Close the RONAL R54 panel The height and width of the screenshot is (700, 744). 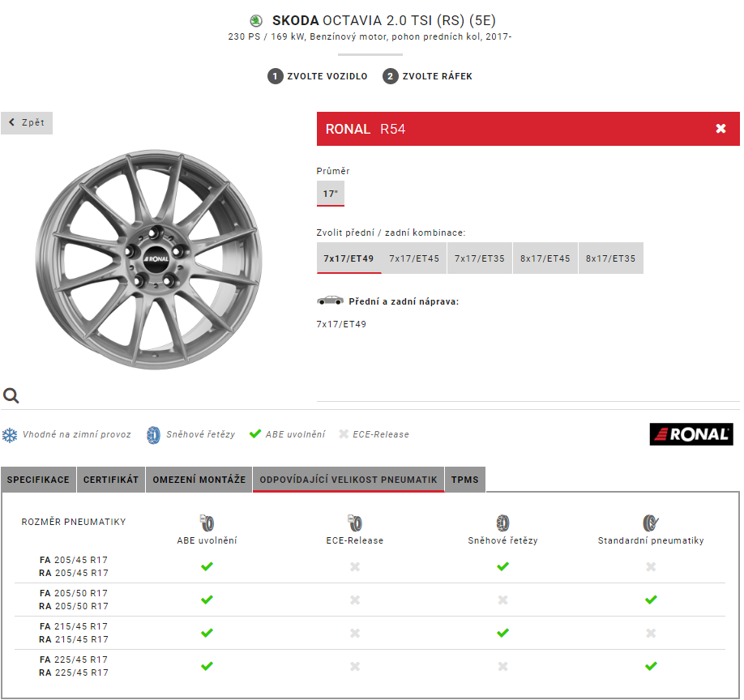coord(720,129)
